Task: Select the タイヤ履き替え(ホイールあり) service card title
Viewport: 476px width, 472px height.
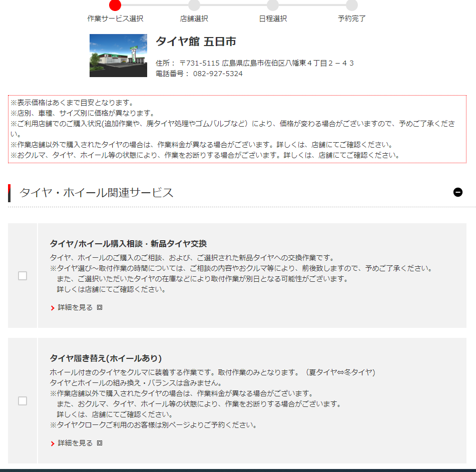Action: pos(106,358)
